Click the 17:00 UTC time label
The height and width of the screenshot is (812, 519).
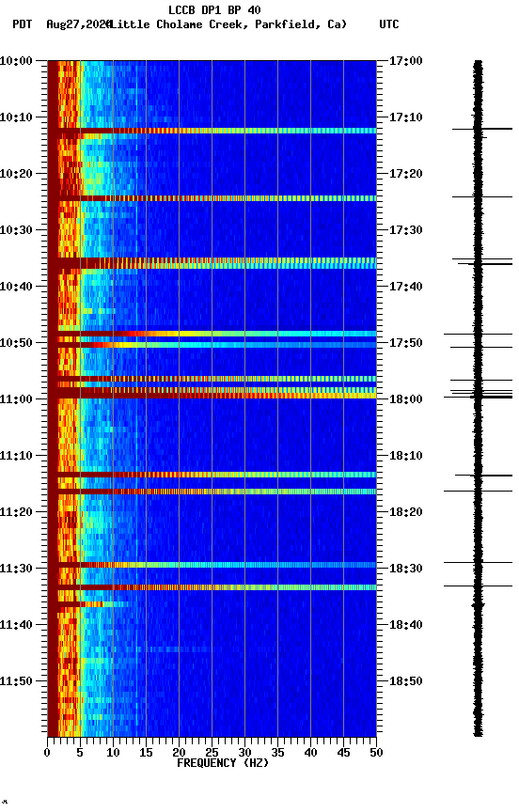406,61
